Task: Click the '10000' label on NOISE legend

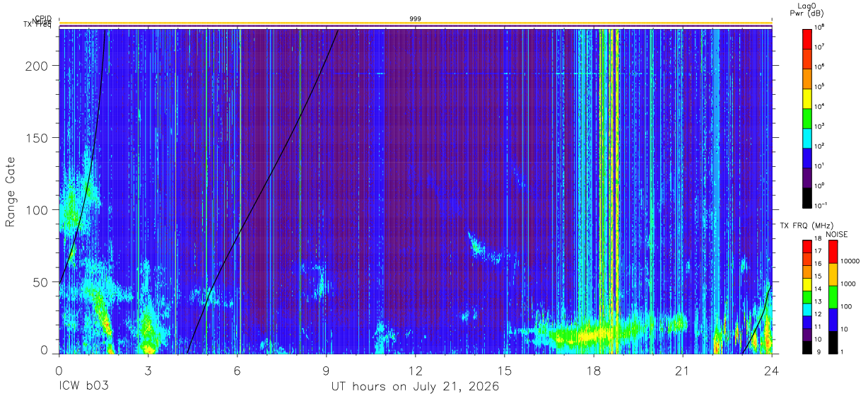Action: tap(850, 261)
